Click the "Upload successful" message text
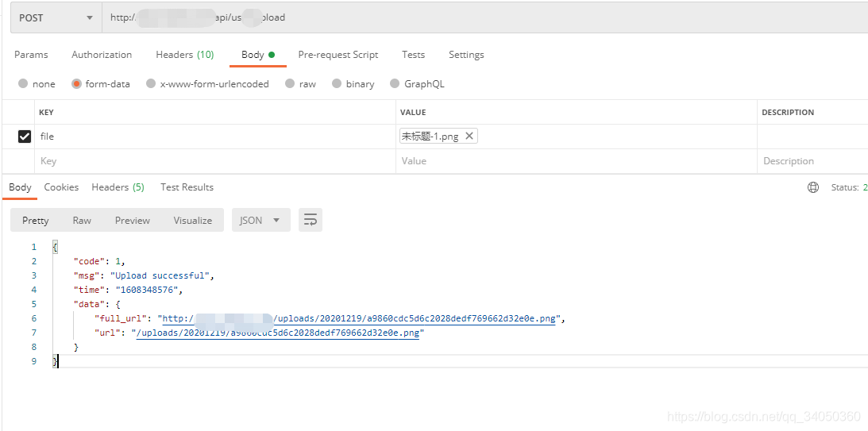The image size is (868, 431). click(x=160, y=275)
